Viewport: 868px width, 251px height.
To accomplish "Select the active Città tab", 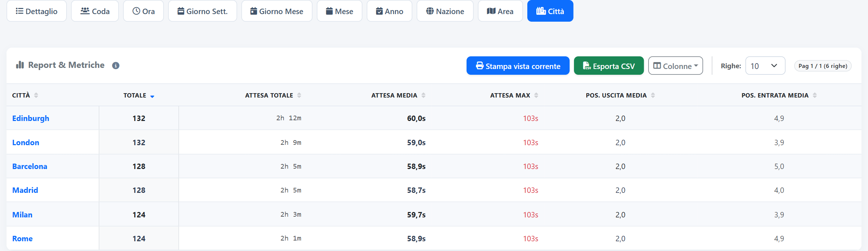I will coord(550,11).
